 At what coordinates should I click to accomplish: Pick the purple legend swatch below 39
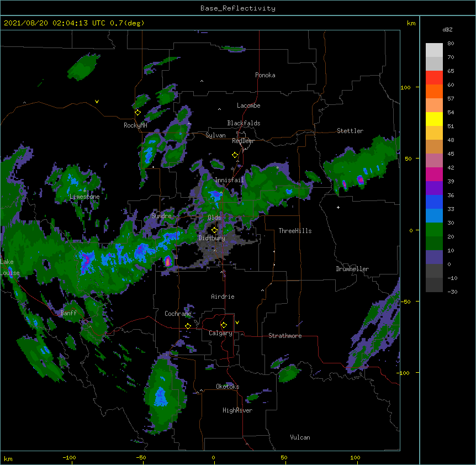(434, 188)
